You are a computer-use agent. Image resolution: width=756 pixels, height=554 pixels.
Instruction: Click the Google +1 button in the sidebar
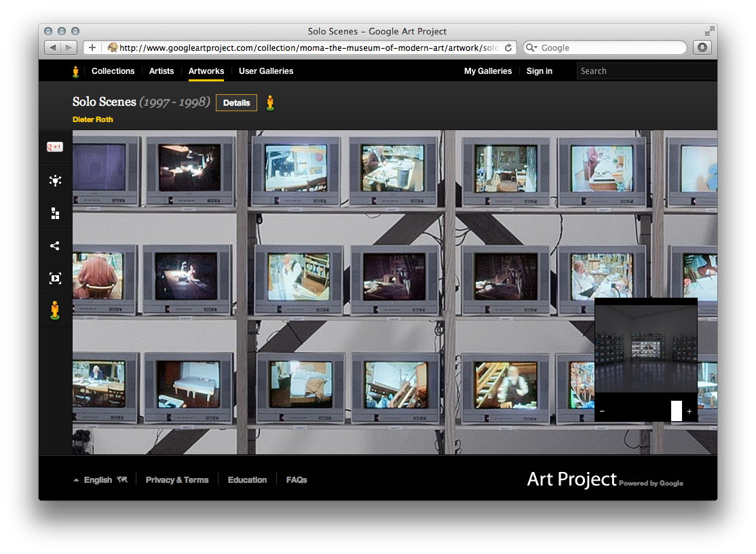[x=55, y=146]
